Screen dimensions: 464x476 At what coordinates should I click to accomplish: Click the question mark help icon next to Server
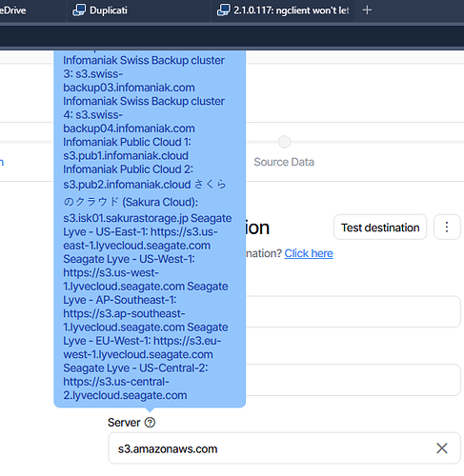[x=150, y=423]
